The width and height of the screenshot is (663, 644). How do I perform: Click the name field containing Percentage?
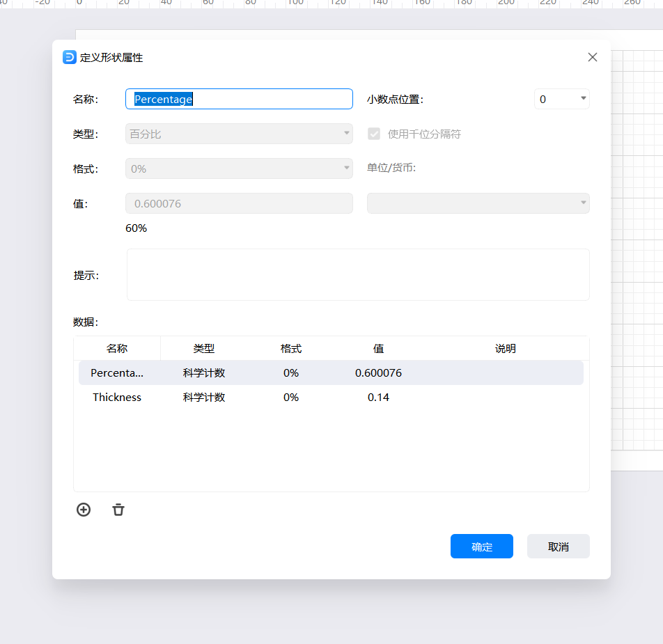point(239,99)
